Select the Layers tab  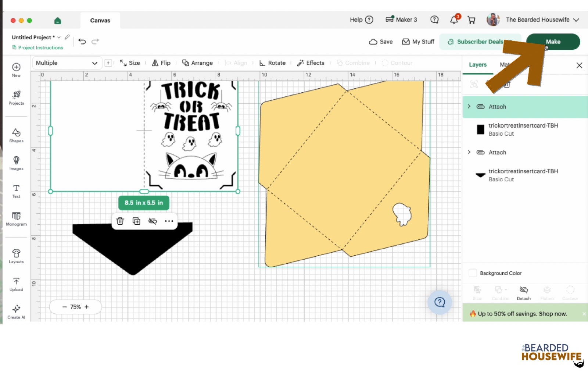478,65
